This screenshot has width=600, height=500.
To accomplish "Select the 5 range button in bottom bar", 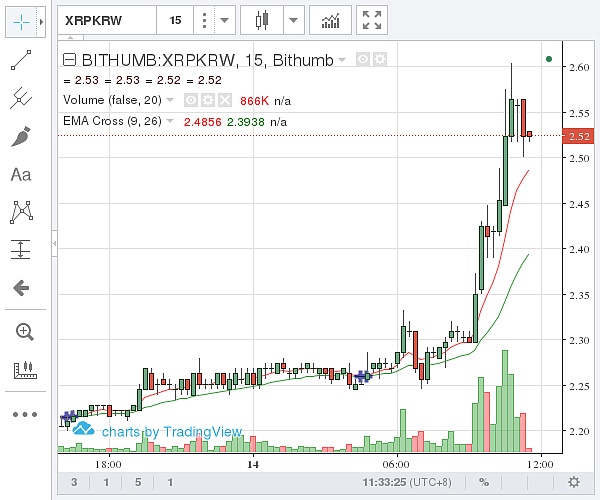I will click(x=138, y=482).
